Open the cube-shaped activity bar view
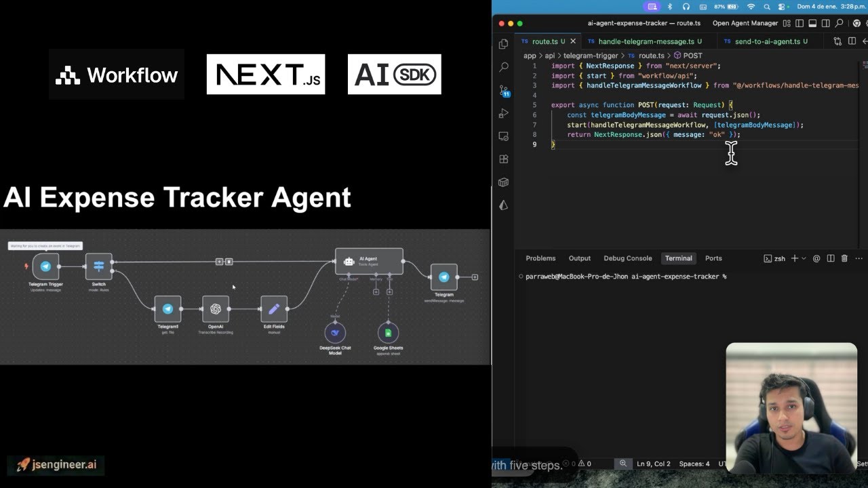The width and height of the screenshot is (868, 488). pyautogui.click(x=503, y=182)
